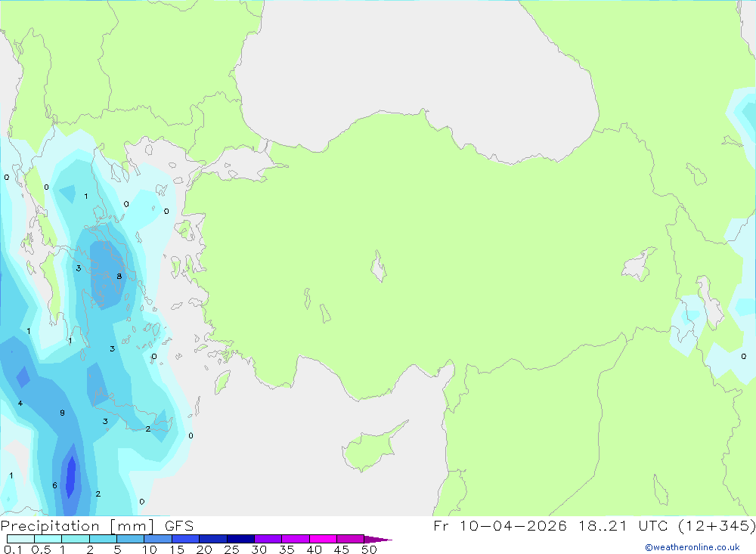Click the darkest blue precipitation core

pos(70,476)
